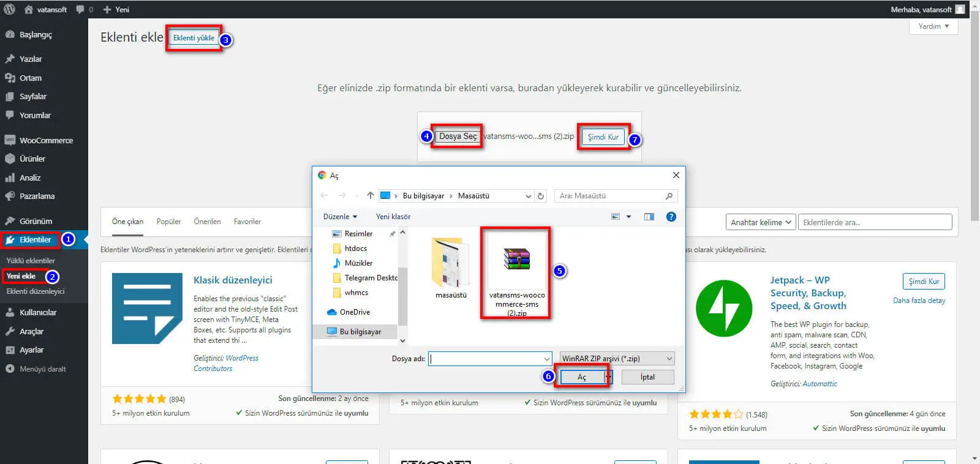This screenshot has height=464, width=980.
Task: Open WordPress Contributors developer link
Action: (x=226, y=363)
